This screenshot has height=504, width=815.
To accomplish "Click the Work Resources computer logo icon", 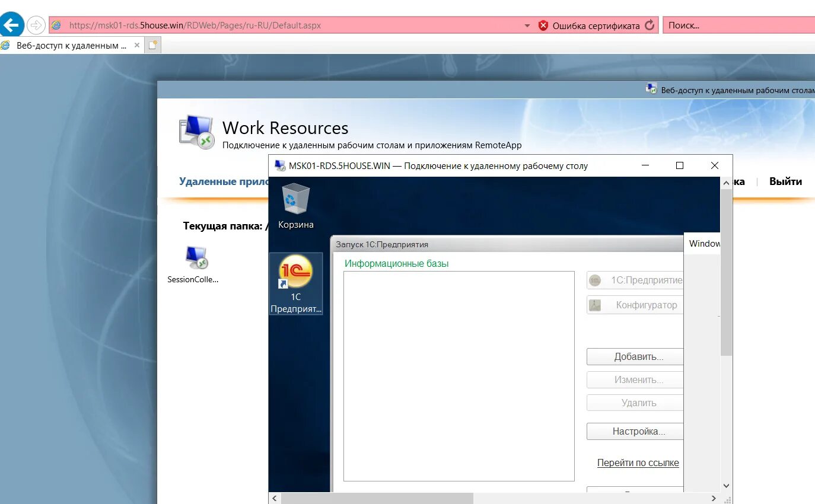I will pyautogui.click(x=196, y=132).
